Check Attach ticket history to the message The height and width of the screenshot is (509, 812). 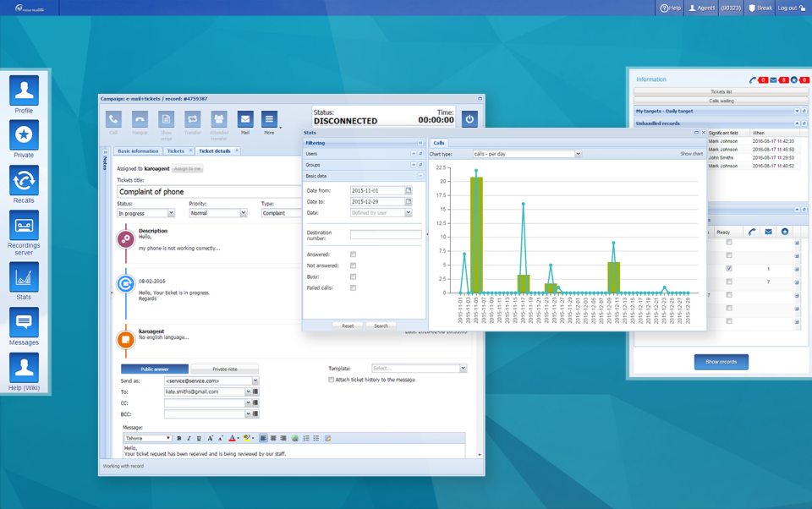[332, 380]
